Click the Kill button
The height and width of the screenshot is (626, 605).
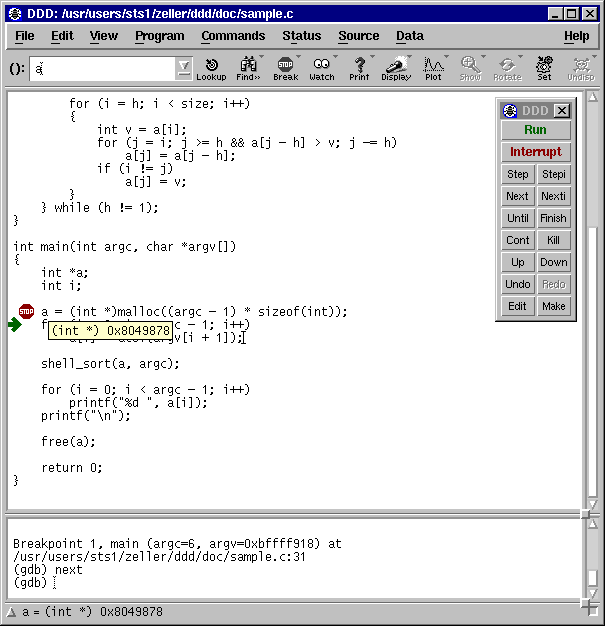[x=553, y=240]
